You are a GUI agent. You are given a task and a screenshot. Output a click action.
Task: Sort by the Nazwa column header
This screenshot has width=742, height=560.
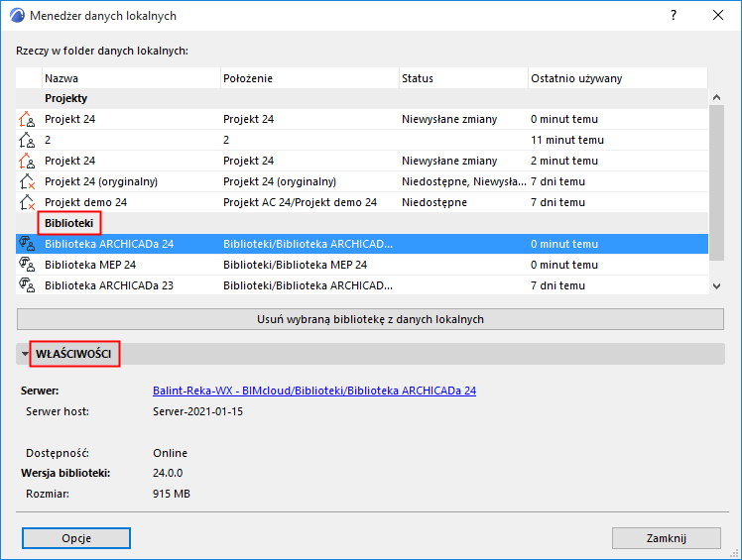coord(132,78)
